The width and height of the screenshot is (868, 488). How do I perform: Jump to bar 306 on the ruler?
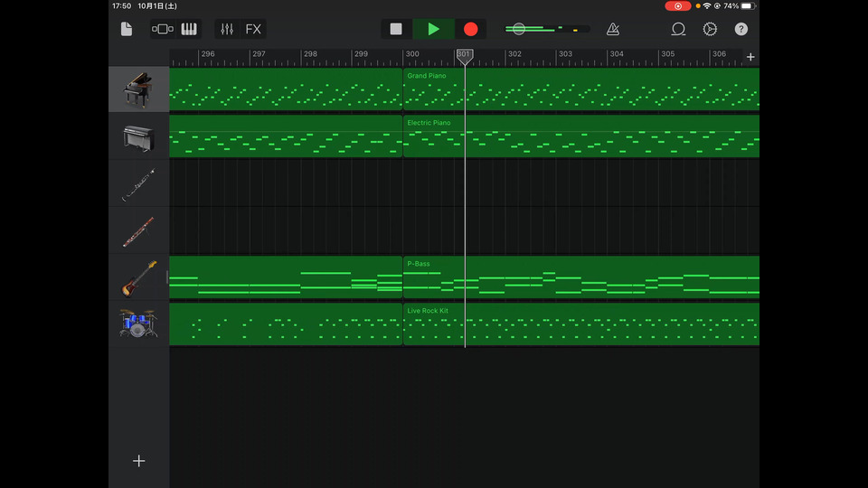click(x=719, y=54)
